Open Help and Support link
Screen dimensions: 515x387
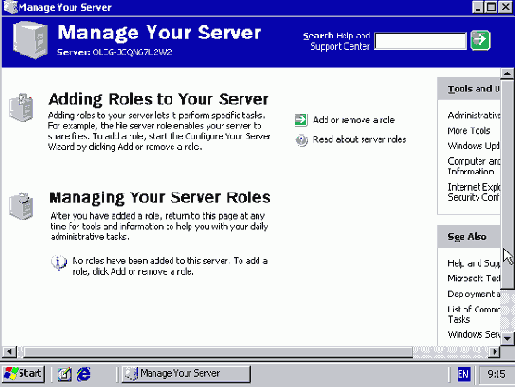(x=474, y=263)
